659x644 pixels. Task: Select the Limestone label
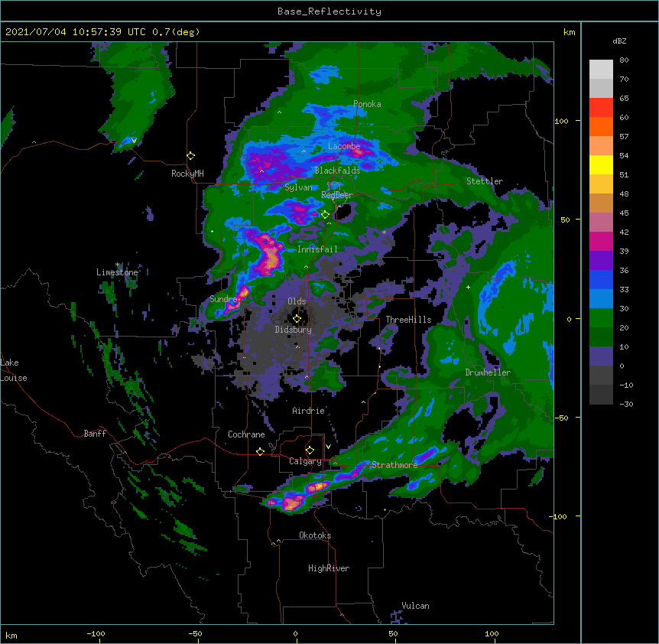[x=117, y=272]
